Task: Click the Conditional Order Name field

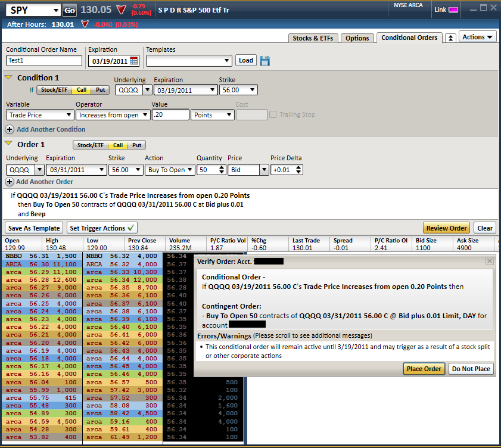Action: [x=44, y=60]
